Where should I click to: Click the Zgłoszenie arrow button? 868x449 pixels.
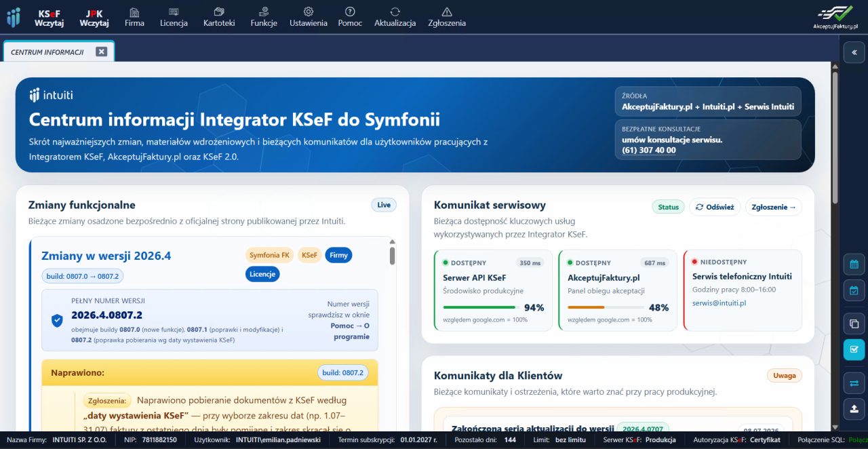(774, 207)
